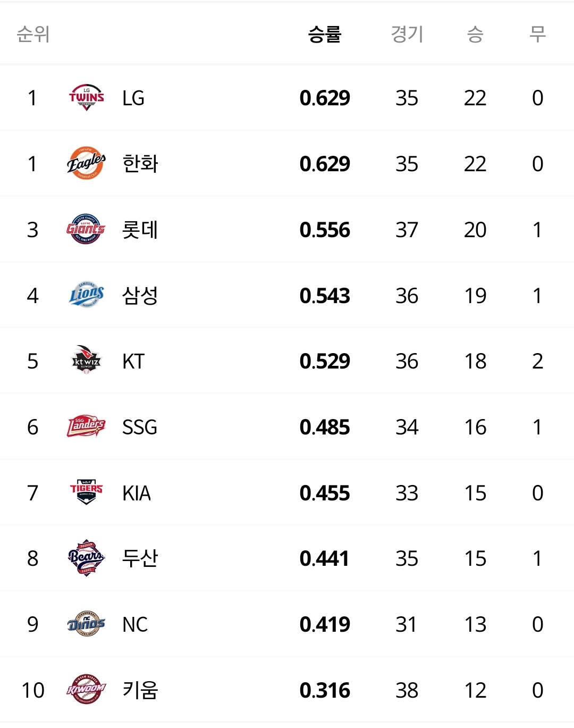Open the 롯데 team name link

point(140,230)
